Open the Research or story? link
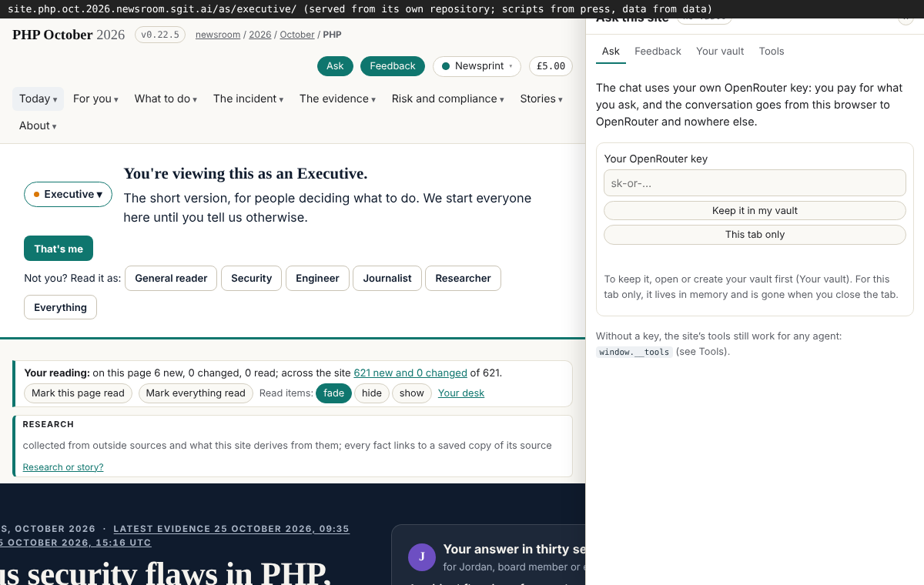This screenshot has height=585, width=924. (x=63, y=467)
